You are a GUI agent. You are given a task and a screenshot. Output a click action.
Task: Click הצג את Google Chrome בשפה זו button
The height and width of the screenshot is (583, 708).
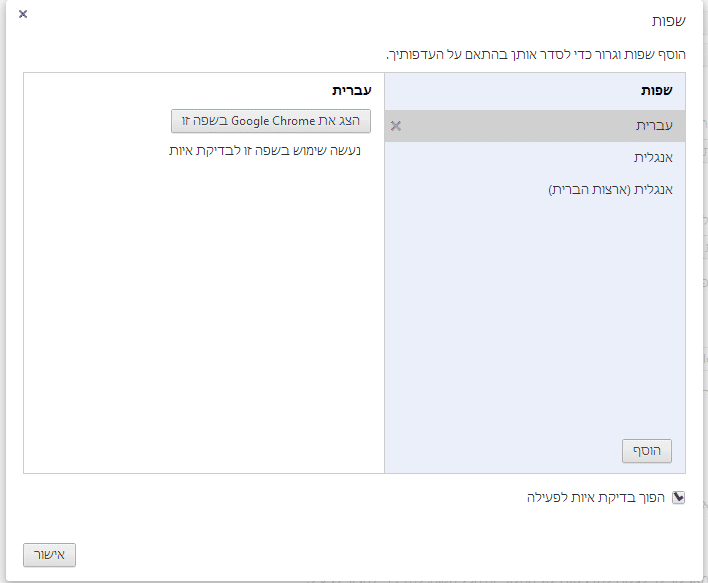[x=271, y=121]
